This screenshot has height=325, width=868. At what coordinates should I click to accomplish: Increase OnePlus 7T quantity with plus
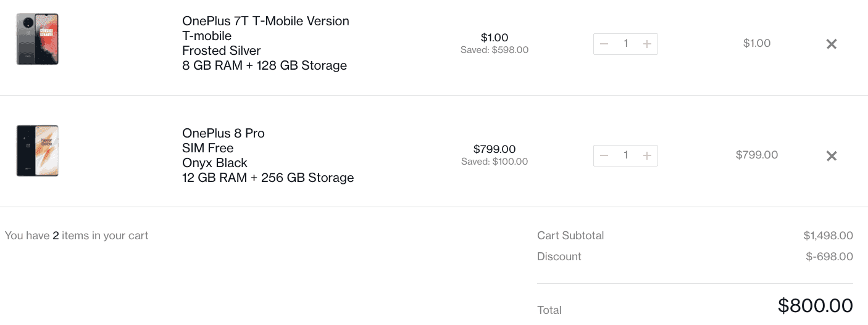tap(647, 44)
